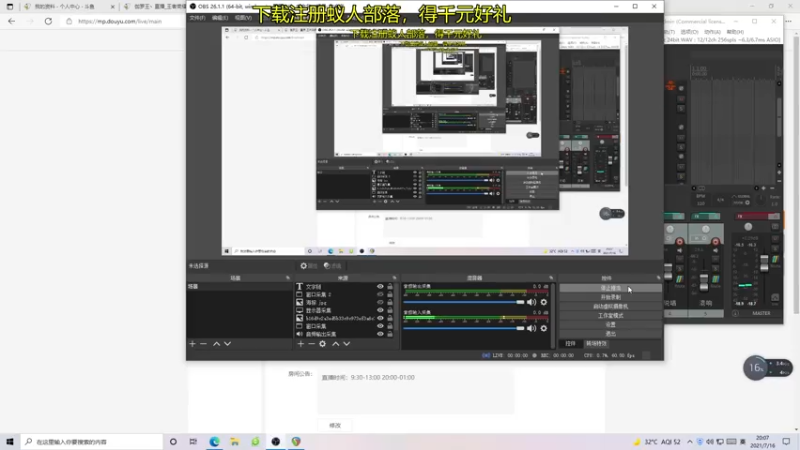Screen dimensions: 800x450
Task: Move selected source up in Sources panel
Action: (336, 344)
